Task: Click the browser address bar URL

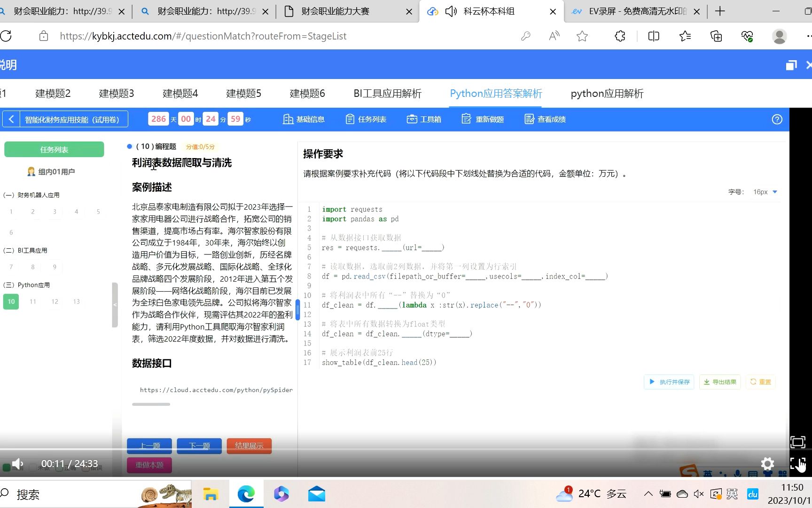Action: pos(203,36)
